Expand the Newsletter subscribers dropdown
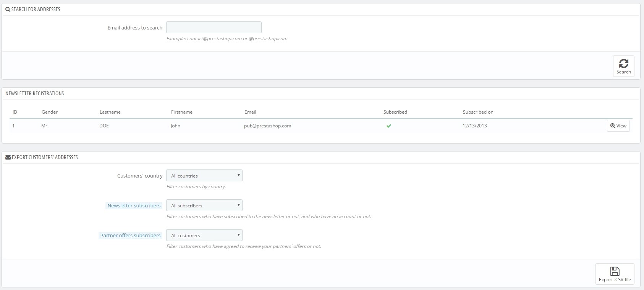644x290 pixels. (204, 205)
